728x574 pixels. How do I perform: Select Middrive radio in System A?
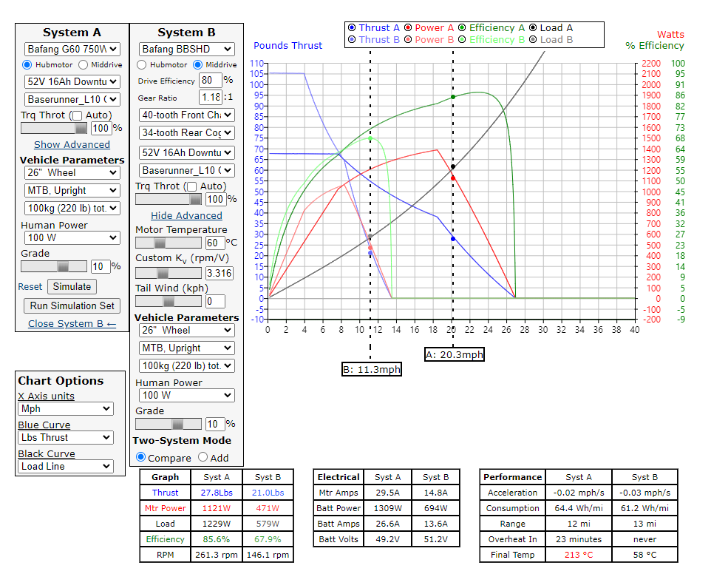(x=83, y=65)
